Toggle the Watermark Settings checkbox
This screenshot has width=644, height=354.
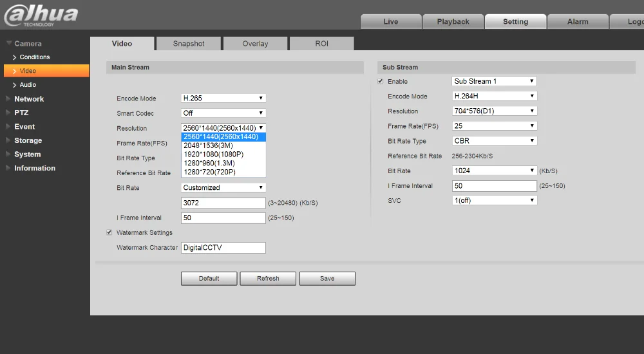(x=109, y=232)
